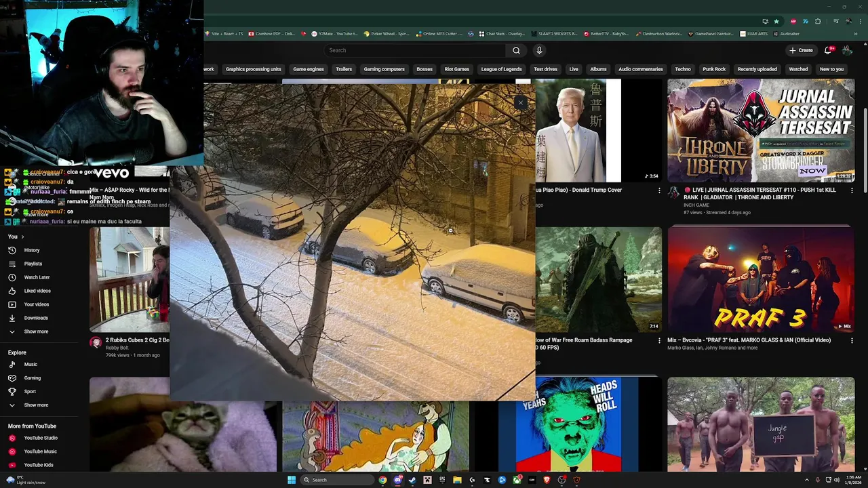
Task: Click the Create button
Action: (x=801, y=50)
